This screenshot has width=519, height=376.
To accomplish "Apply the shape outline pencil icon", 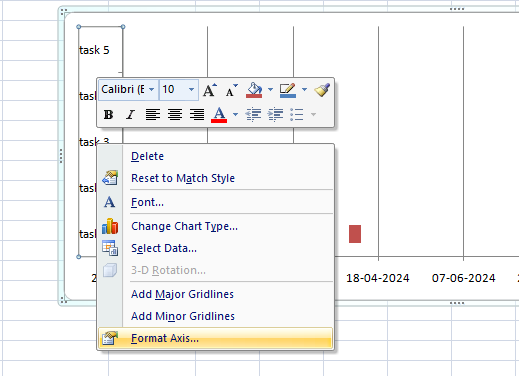I will [x=288, y=90].
